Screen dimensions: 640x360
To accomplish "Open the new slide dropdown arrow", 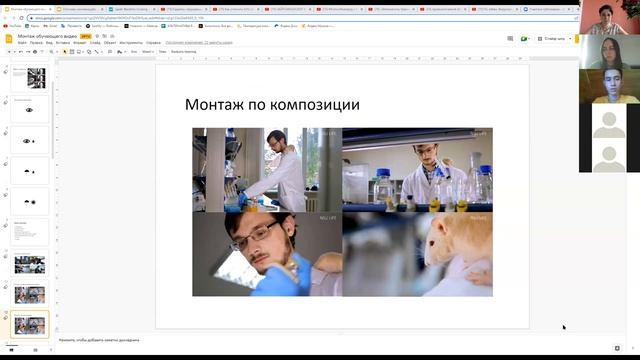I will pyautogui.click(x=14, y=52).
